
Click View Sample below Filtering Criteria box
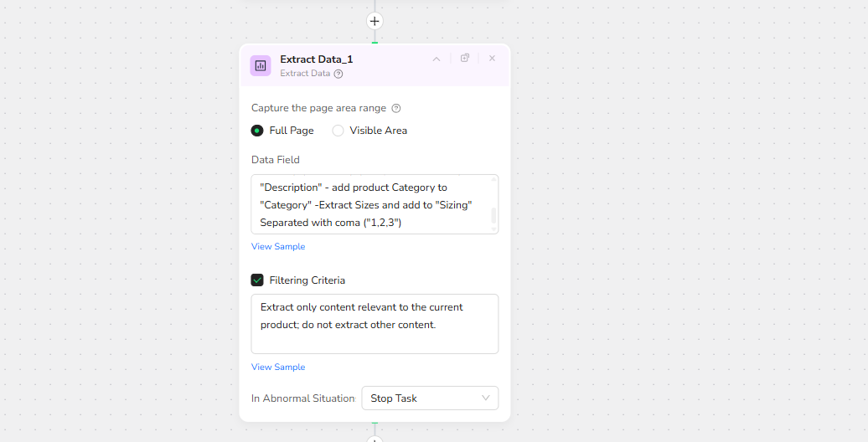point(278,367)
